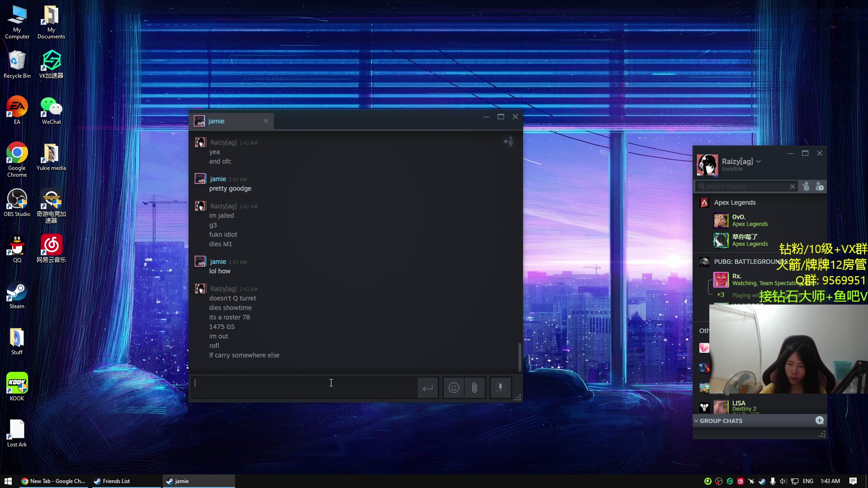Screen dimensions: 868x488
Task: Create new group chat plus icon
Action: coord(819,421)
